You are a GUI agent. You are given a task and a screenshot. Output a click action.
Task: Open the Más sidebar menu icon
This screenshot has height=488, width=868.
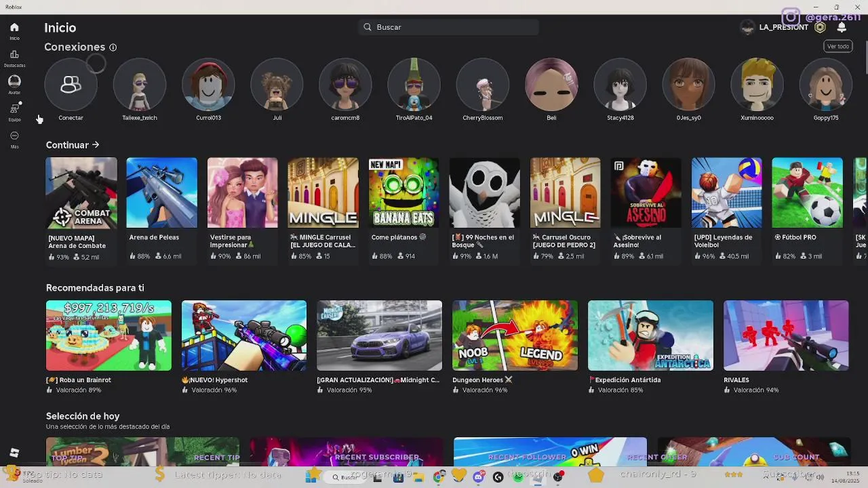14,136
